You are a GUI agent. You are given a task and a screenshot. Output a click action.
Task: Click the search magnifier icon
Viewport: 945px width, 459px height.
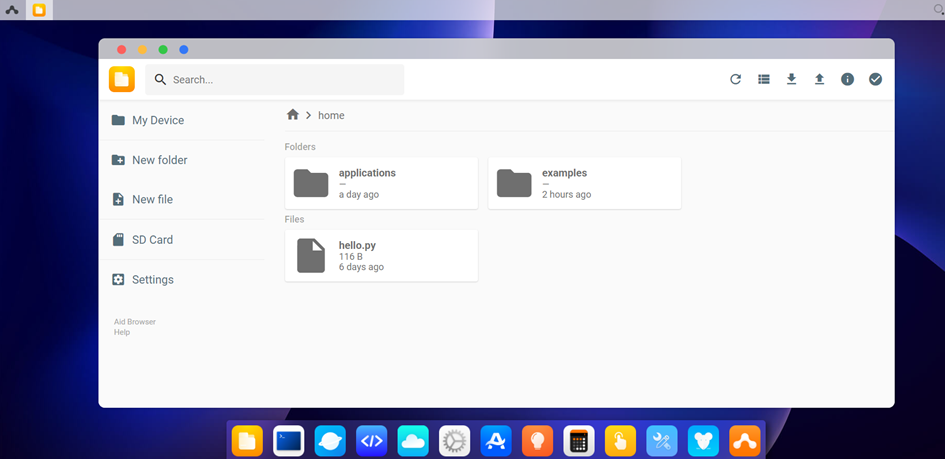click(x=160, y=80)
